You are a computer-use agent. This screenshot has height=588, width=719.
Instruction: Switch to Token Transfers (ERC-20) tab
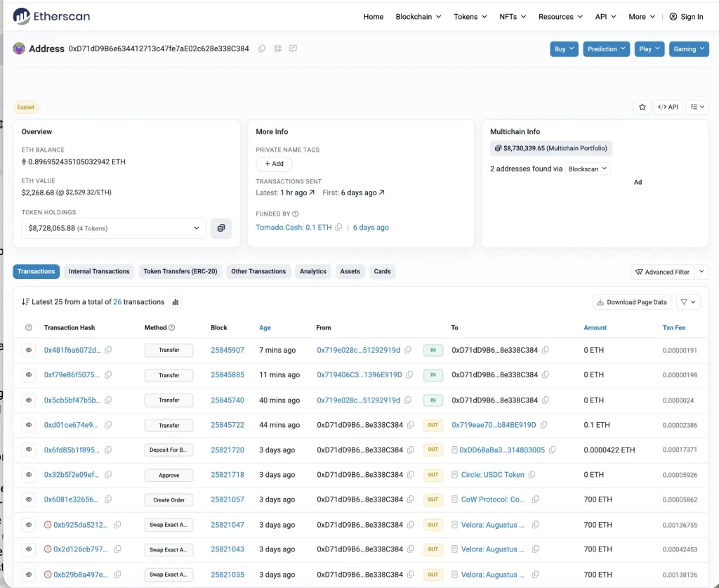(x=180, y=272)
